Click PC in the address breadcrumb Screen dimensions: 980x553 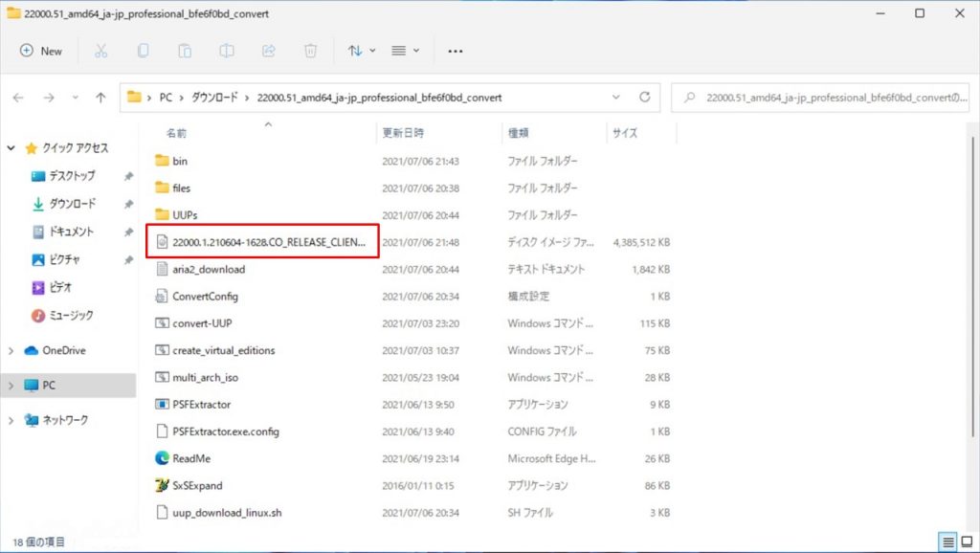tap(166, 98)
